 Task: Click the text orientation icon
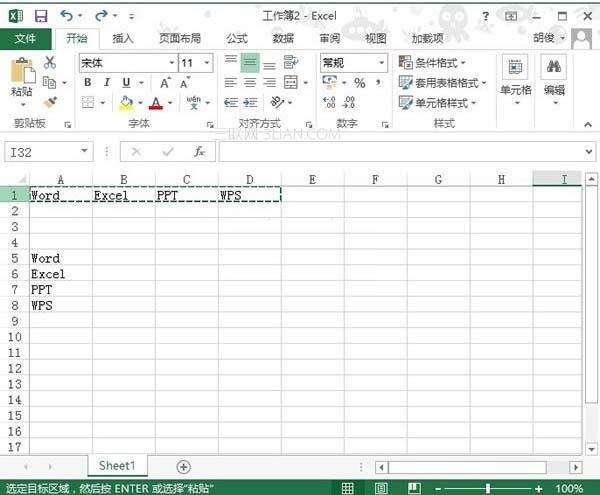[x=277, y=103]
